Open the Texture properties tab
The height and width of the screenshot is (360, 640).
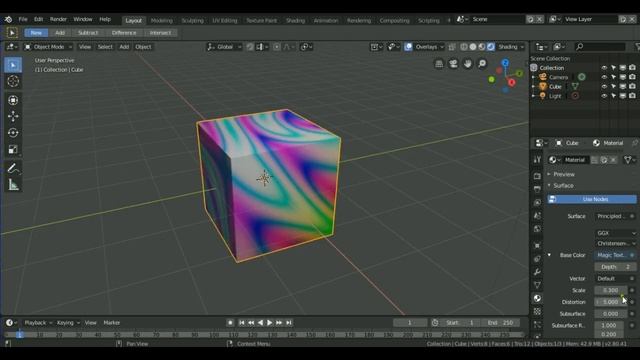537,311
